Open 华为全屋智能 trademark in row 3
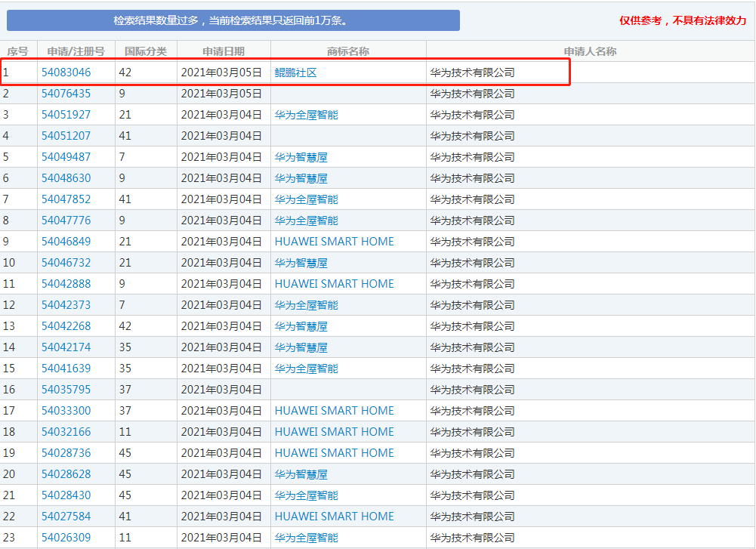Image resolution: width=756 pixels, height=549 pixels. pos(306,115)
